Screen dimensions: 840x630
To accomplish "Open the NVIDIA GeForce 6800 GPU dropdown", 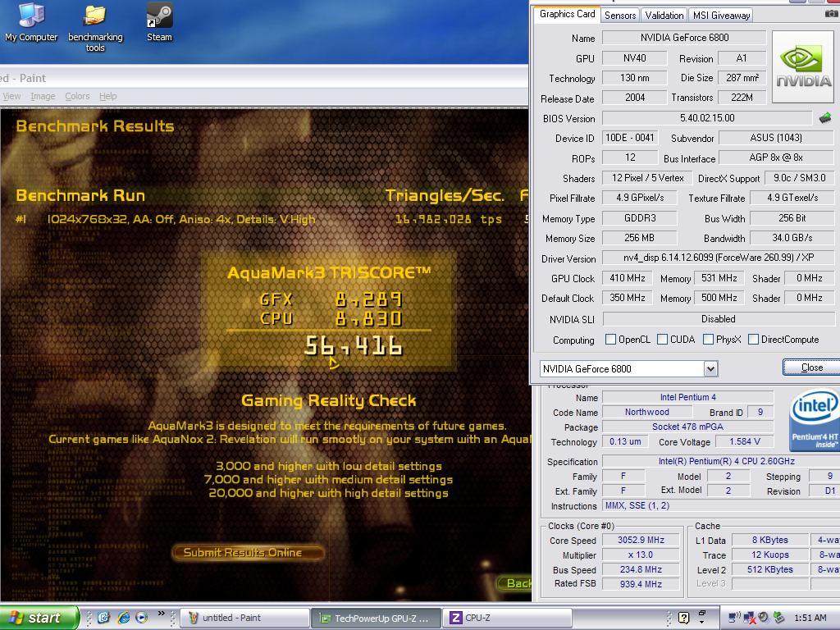I will (710, 368).
